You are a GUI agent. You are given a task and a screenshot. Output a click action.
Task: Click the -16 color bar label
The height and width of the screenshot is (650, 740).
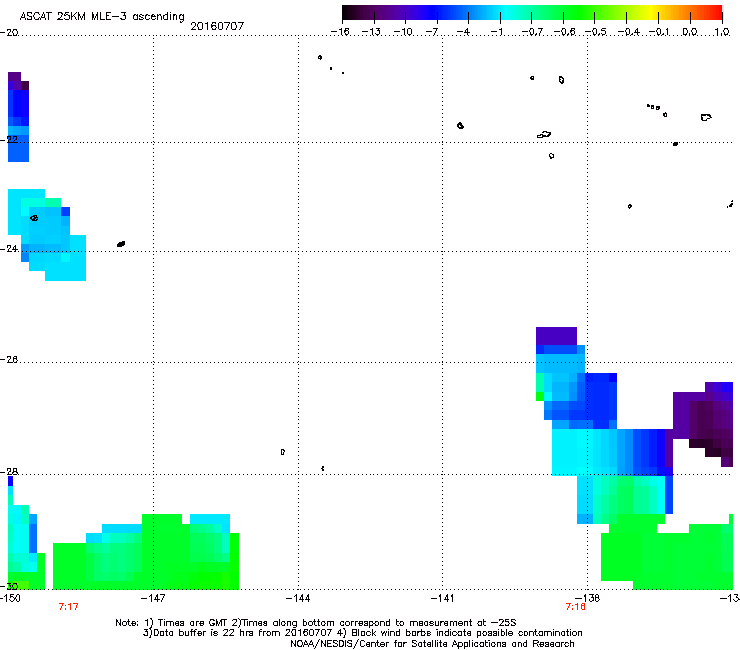[x=340, y=32]
